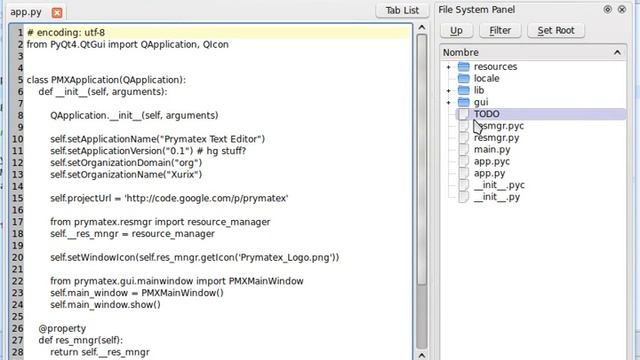Select the gui folder name
640x360 pixels.
[x=481, y=102]
